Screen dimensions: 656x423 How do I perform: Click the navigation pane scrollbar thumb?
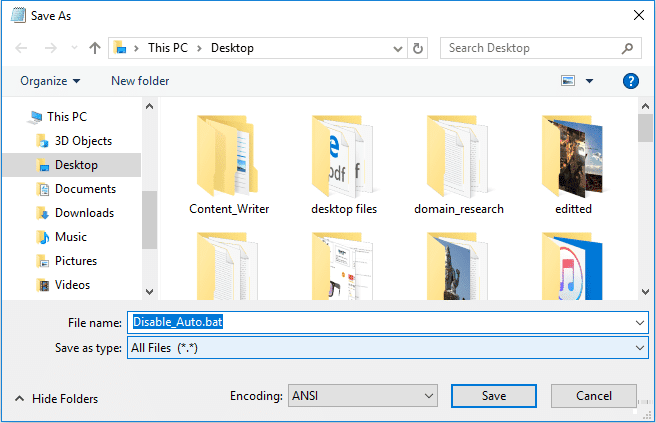pyautogui.click(x=149, y=220)
